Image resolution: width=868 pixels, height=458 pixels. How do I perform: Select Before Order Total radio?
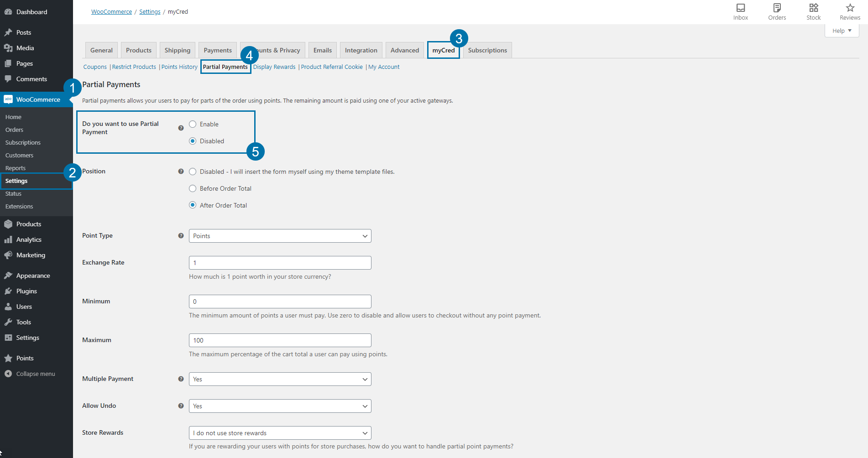tap(193, 188)
